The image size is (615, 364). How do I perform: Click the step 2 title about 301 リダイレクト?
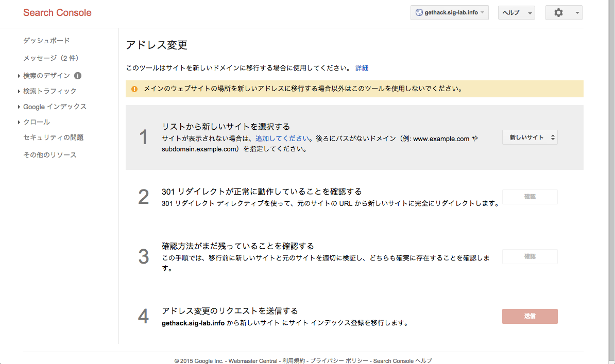tap(262, 192)
